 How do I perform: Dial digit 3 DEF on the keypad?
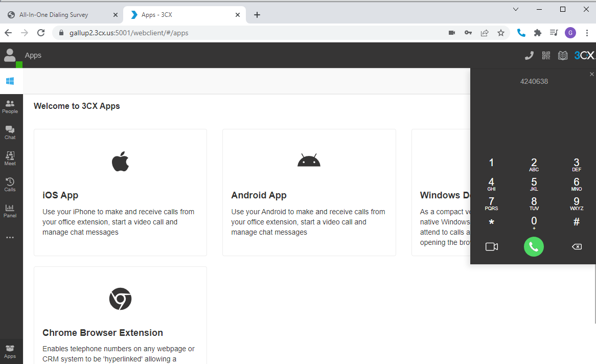[577, 165]
